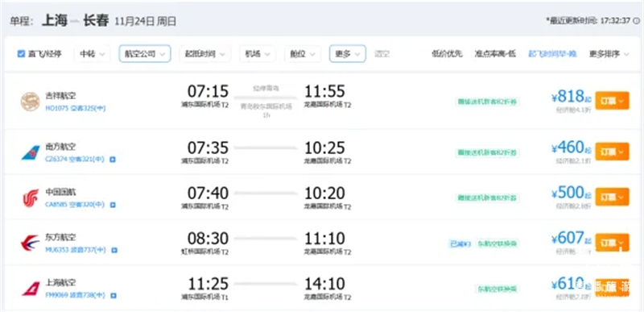The image size is (644, 312).
Task: Expand the 起抵时间 filter dropdown
Action: (205, 54)
